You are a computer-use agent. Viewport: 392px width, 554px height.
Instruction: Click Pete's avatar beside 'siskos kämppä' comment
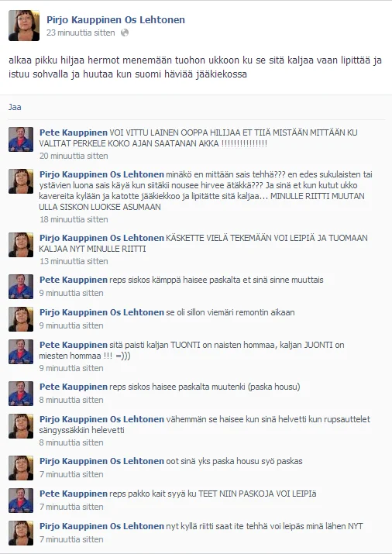point(21,287)
